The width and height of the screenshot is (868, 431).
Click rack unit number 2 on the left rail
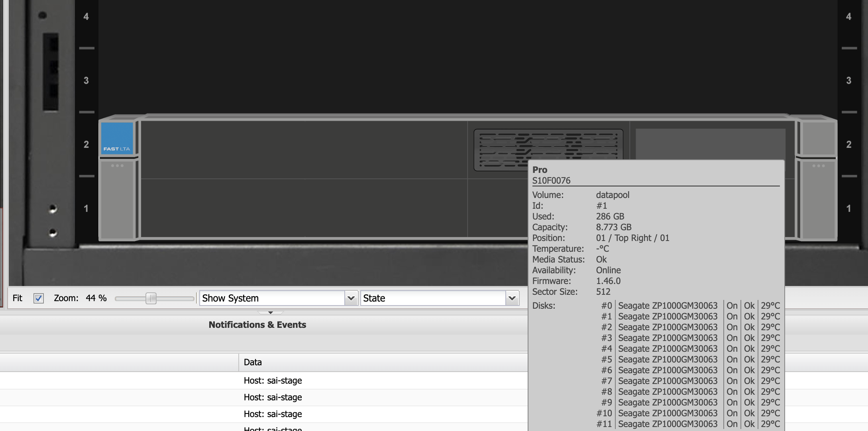point(86,145)
